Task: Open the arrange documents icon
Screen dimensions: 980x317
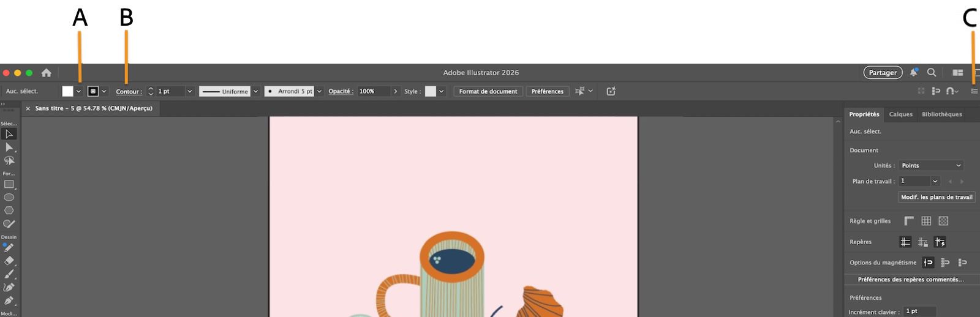Action: coord(957,72)
